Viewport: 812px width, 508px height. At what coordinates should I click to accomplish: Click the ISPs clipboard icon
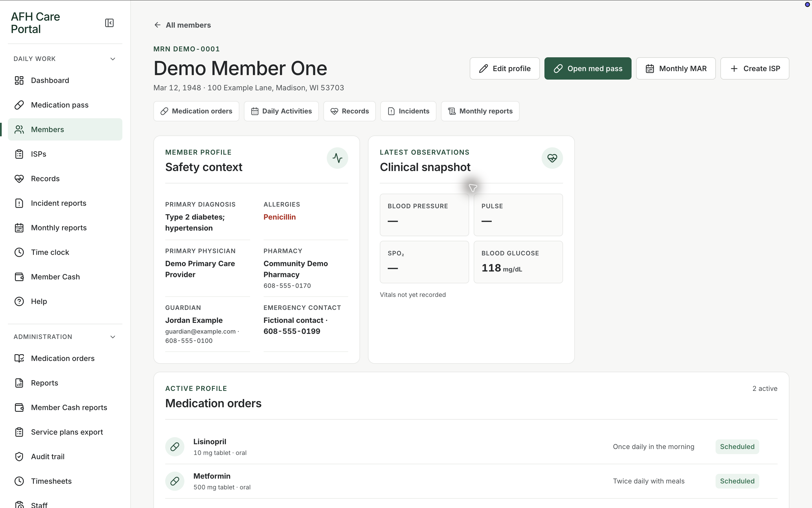pyautogui.click(x=19, y=154)
